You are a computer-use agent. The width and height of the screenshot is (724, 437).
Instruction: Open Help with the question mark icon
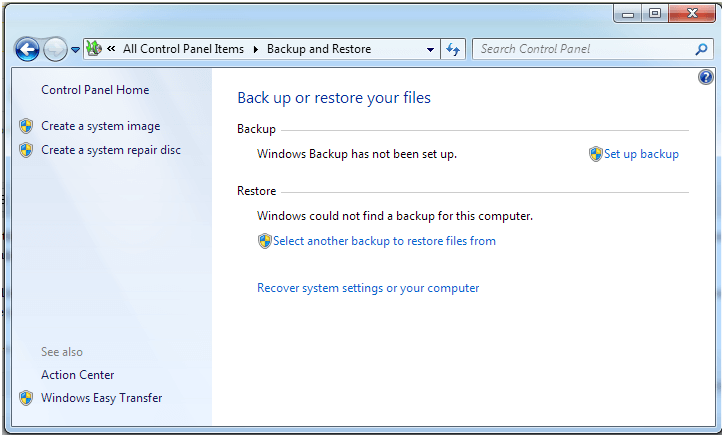pyautogui.click(x=706, y=77)
